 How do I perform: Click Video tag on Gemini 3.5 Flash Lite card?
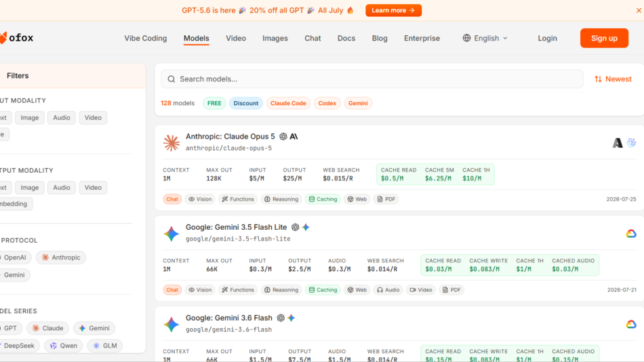pos(421,290)
